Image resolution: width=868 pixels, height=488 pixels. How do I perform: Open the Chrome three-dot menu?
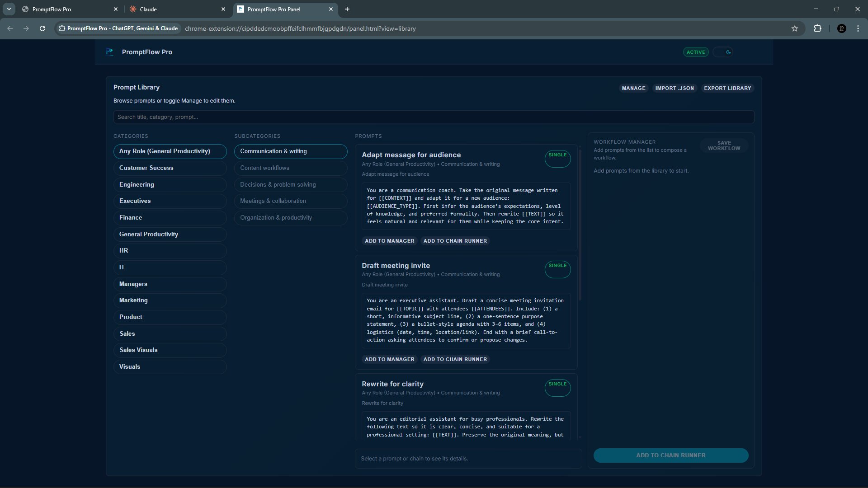coord(858,28)
